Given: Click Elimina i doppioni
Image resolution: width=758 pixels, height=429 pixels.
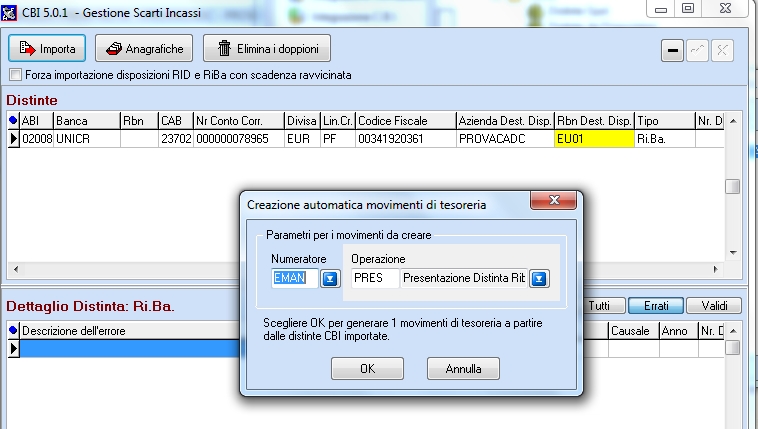Looking at the screenshot, I should (267, 48).
